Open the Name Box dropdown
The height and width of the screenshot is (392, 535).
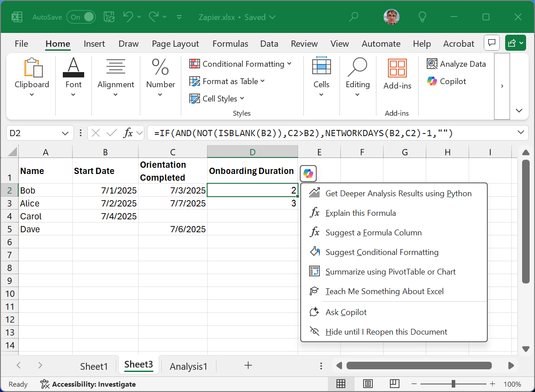pos(65,133)
